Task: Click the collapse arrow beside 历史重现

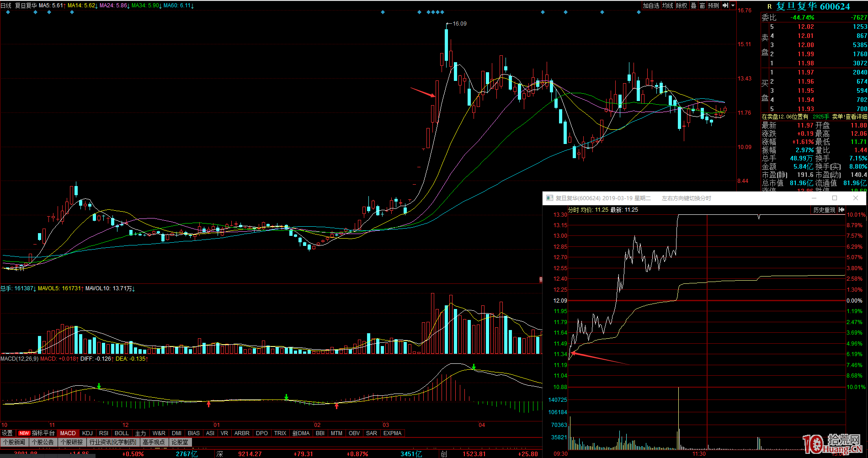Action: (841, 210)
